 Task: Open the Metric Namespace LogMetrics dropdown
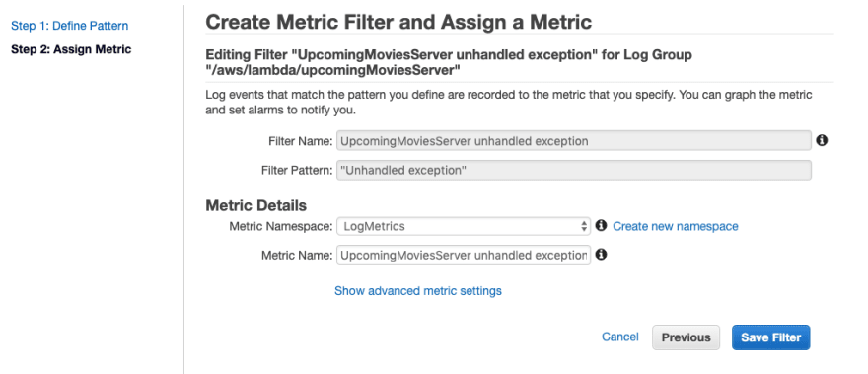pos(464,226)
